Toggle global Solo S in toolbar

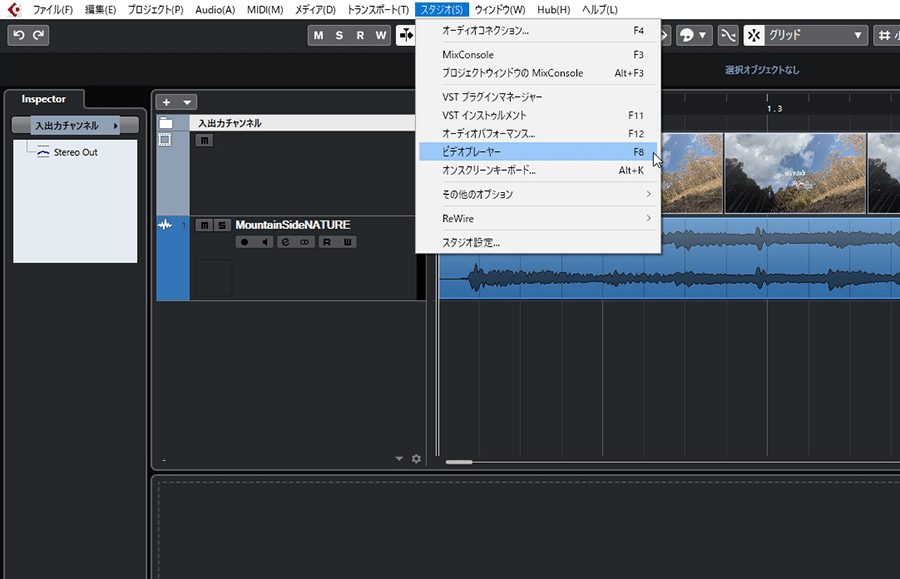click(x=339, y=35)
